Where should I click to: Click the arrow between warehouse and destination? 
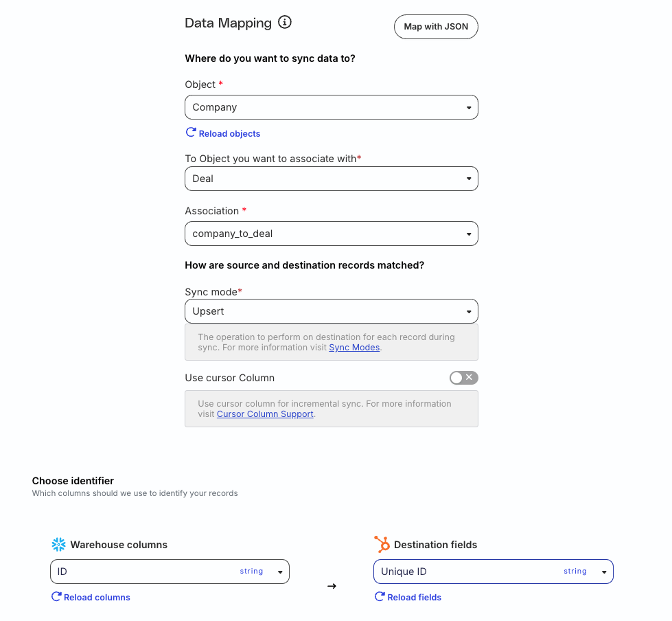pos(332,586)
